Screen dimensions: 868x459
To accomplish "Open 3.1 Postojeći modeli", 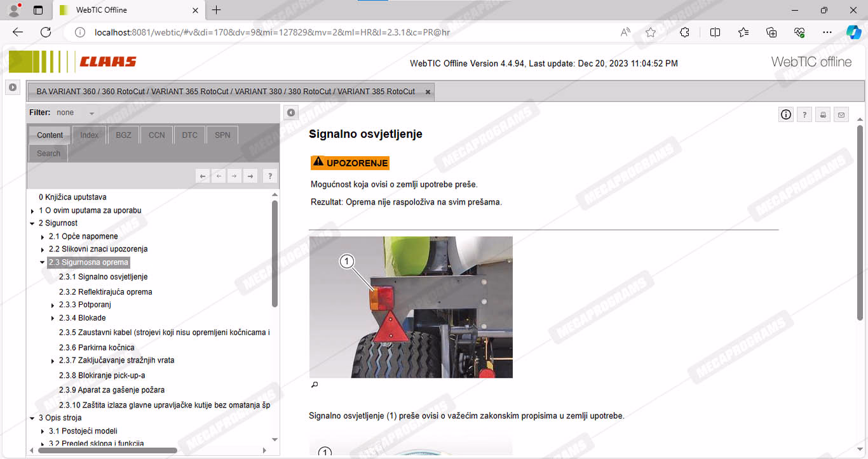I will click(83, 432).
